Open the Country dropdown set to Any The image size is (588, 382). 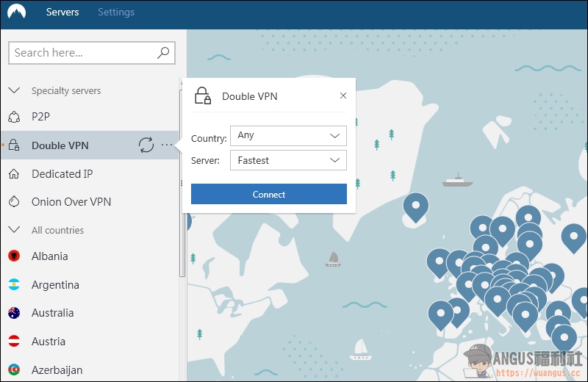click(288, 136)
